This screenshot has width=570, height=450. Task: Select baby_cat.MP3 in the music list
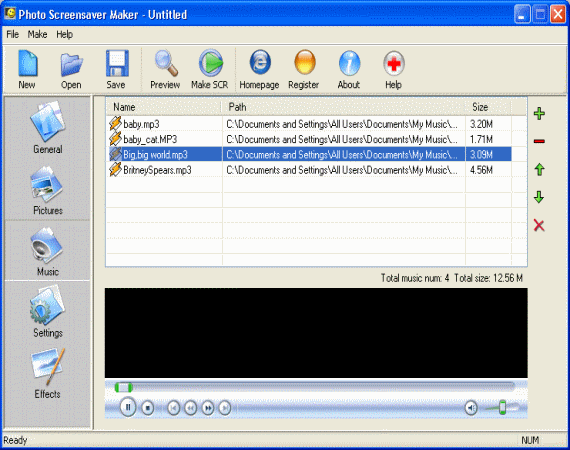150,139
